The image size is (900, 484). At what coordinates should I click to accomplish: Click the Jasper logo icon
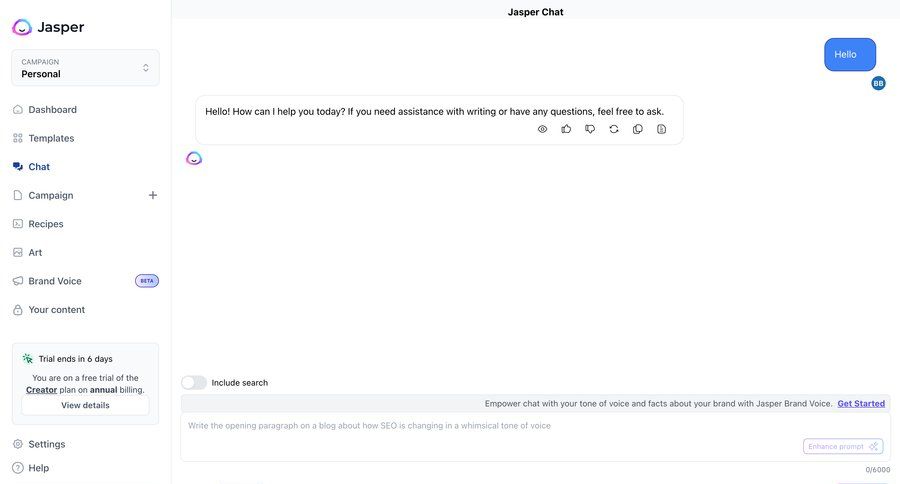click(x=22, y=27)
